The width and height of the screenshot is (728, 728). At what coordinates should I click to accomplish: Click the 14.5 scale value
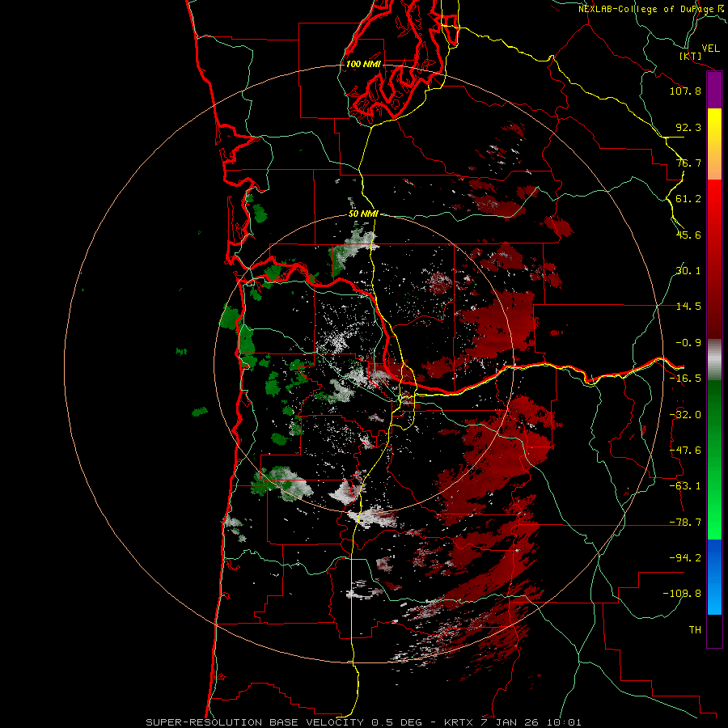(x=688, y=307)
